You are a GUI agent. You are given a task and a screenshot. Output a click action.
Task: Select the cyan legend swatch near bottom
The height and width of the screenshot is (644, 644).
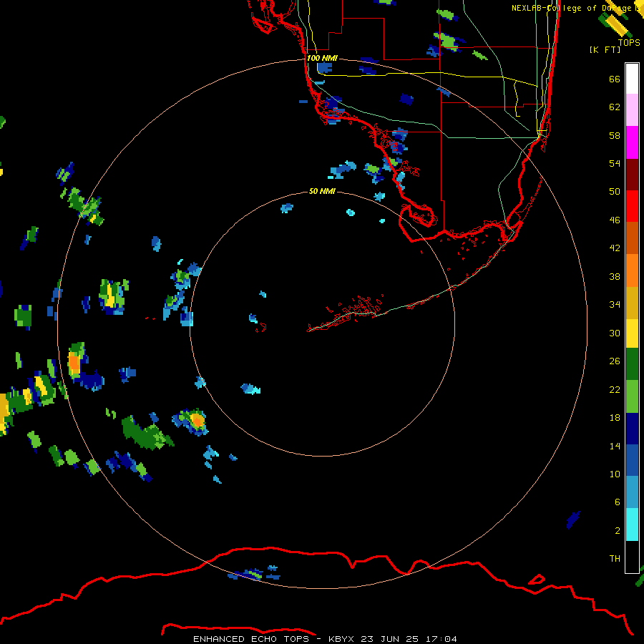632,525
